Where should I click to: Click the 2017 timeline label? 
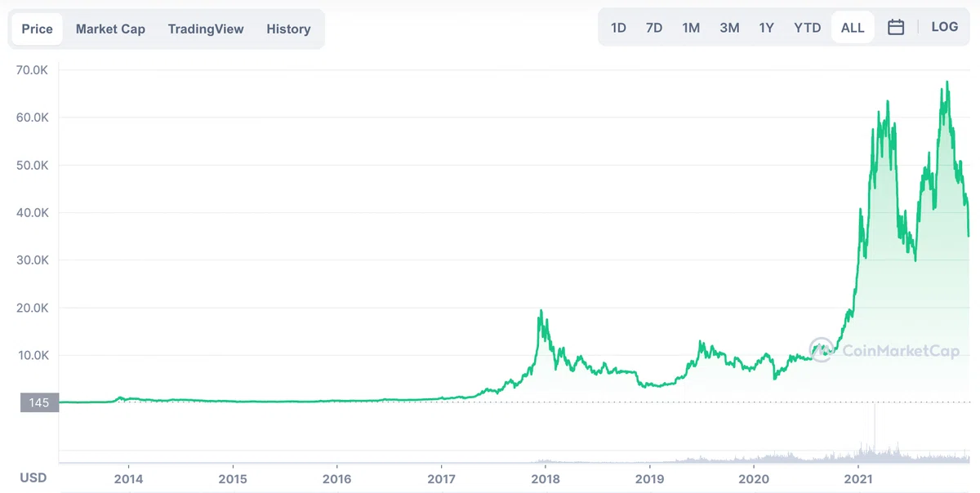click(x=441, y=477)
